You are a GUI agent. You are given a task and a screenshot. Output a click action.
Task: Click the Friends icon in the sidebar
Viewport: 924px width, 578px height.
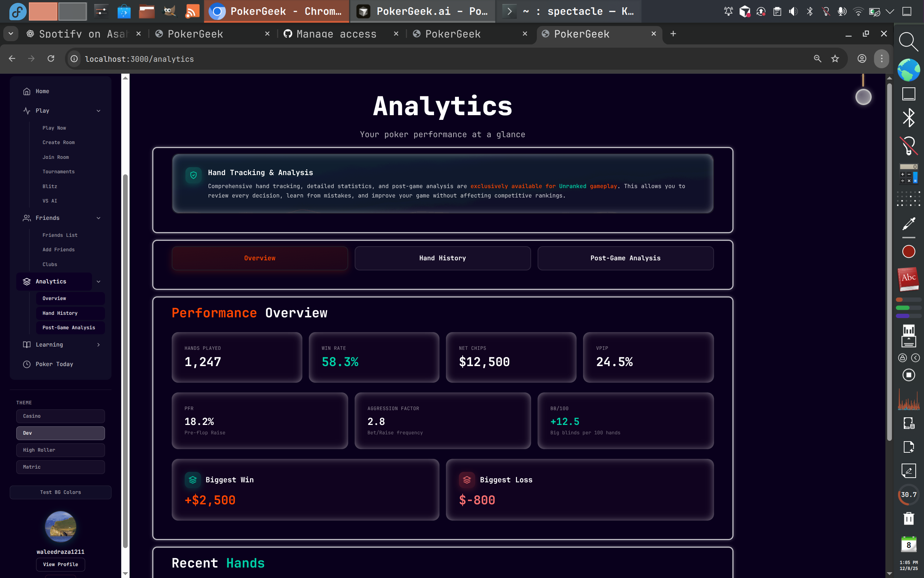point(26,218)
